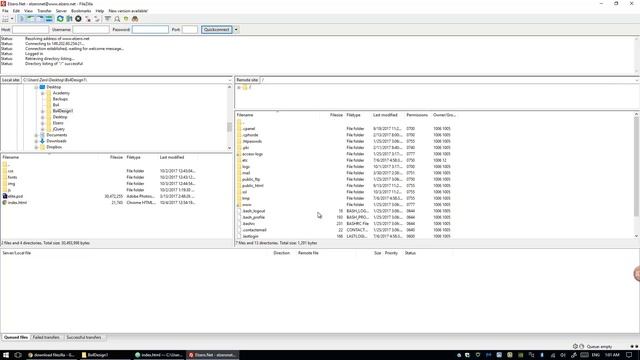Click the Port input field
The height and width of the screenshot is (360, 640).
[x=190, y=29]
